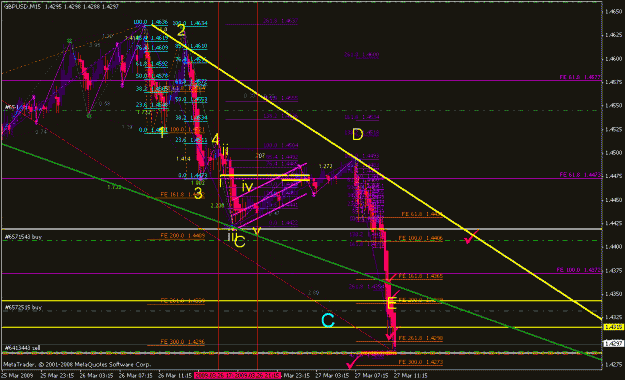Click the highlighted 2009.03.26 21:15 time marker

click(x=259, y=375)
